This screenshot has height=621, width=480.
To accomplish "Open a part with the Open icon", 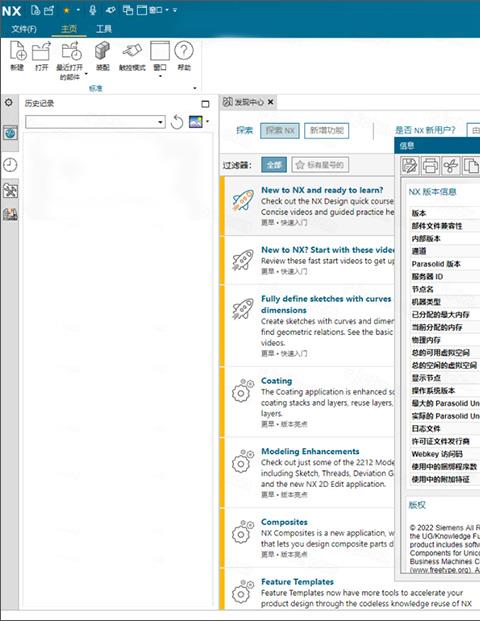I will (x=41, y=51).
